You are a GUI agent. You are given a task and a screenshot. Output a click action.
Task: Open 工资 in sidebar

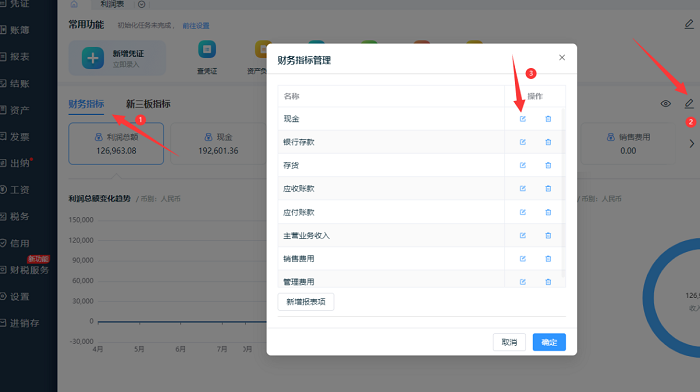click(x=20, y=190)
